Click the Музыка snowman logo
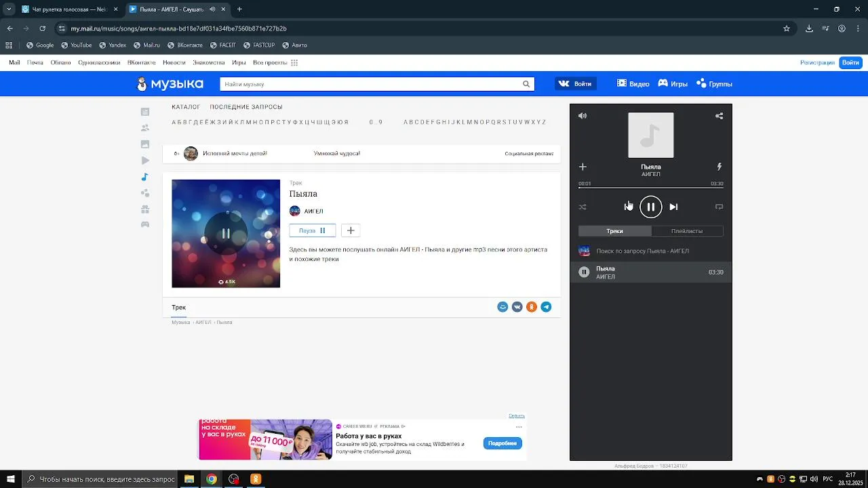868x488 pixels. click(170, 84)
